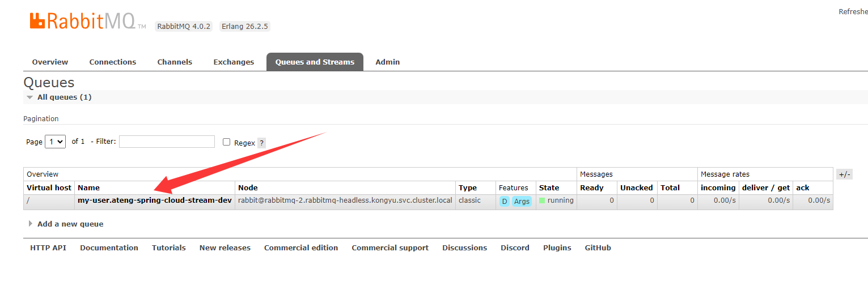Image resolution: width=868 pixels, height=286 pixels.
Task: Click the green running state indicator
Action: (x=542, y=200)
